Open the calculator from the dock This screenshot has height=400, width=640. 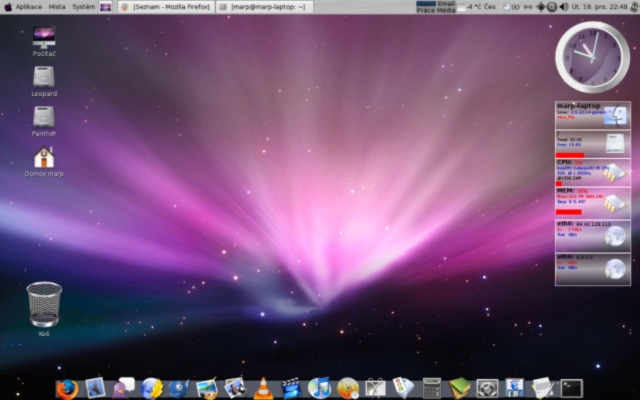coord(432,388)
